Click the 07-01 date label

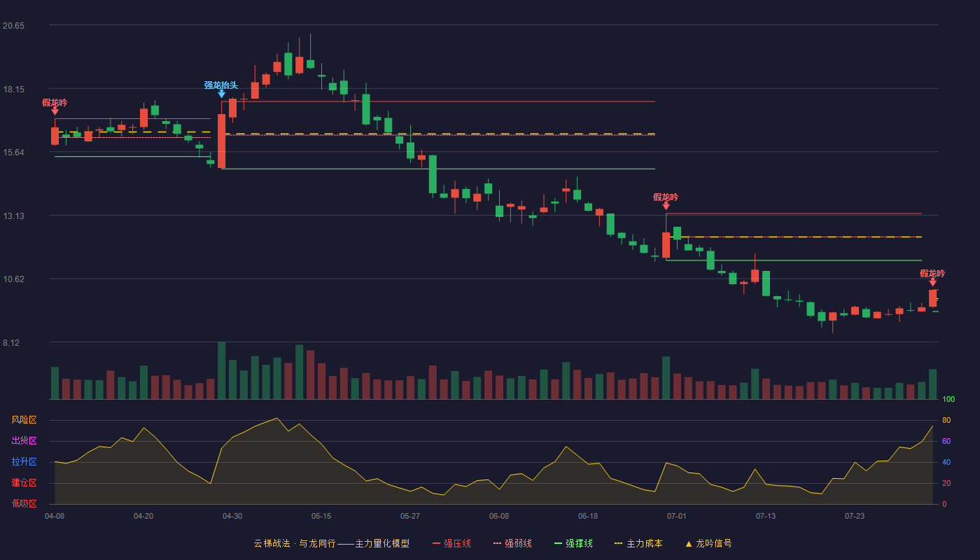[677, 516]
